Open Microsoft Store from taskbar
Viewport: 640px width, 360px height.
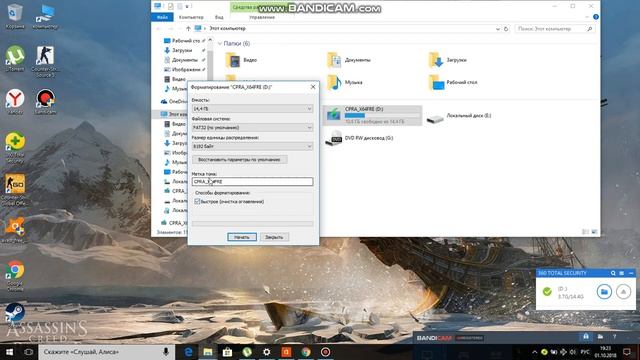click(227, 352)
